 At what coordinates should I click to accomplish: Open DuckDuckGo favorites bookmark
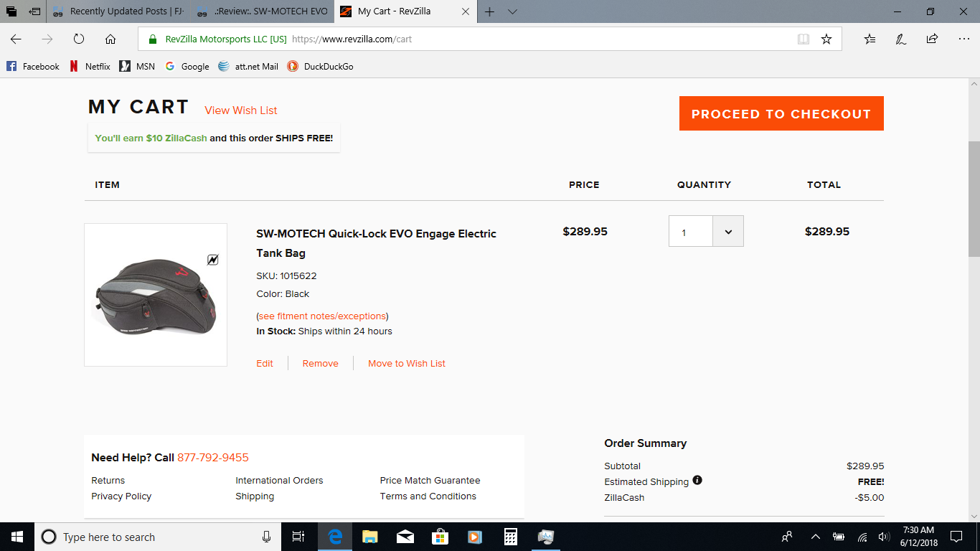(320, 66)
